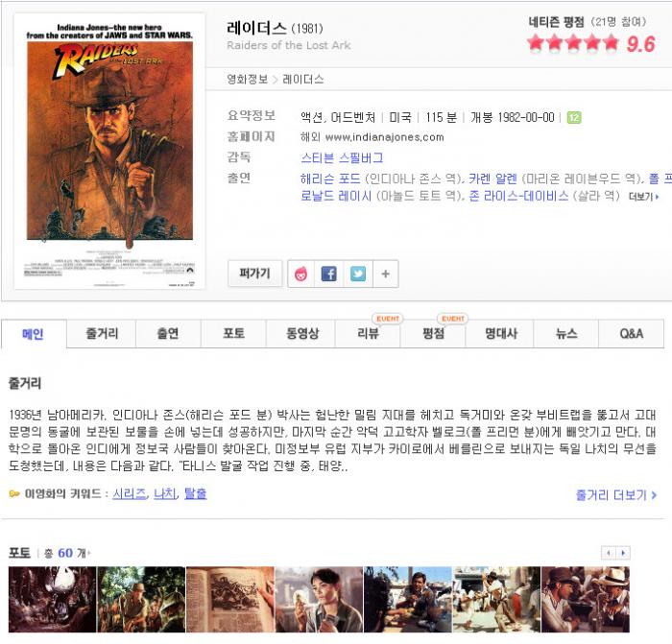Open the Raiders movie poster image
Viewport: 672px width, 644px height.
(109, 151)
